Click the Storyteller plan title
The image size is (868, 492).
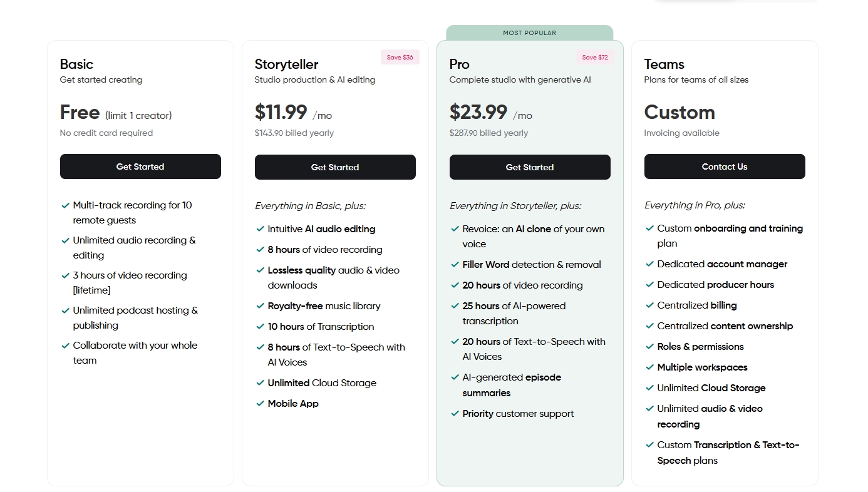click(286, 64)
